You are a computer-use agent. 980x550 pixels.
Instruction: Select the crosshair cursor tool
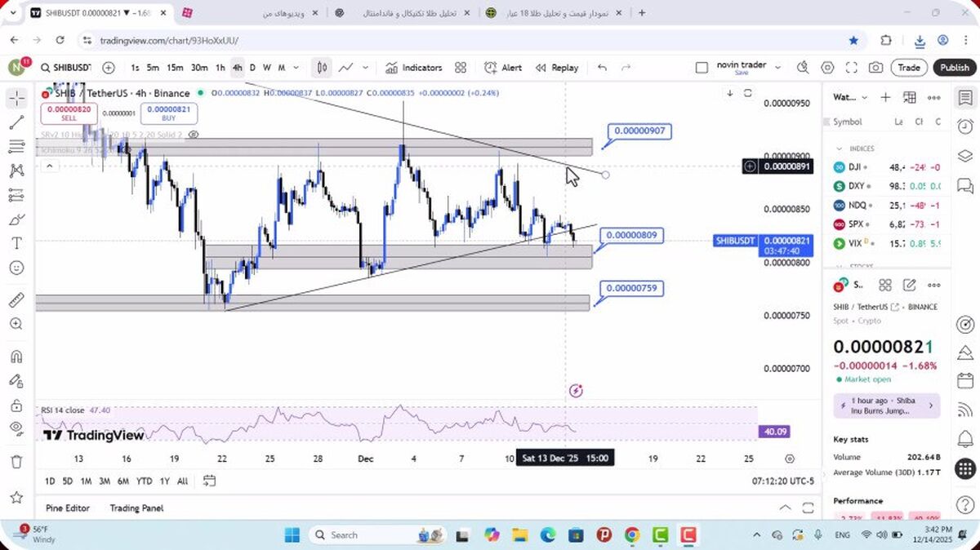point(16,99)
